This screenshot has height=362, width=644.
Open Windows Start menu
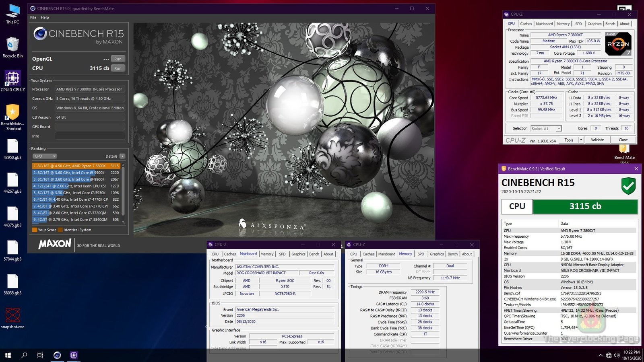[8, 355]
